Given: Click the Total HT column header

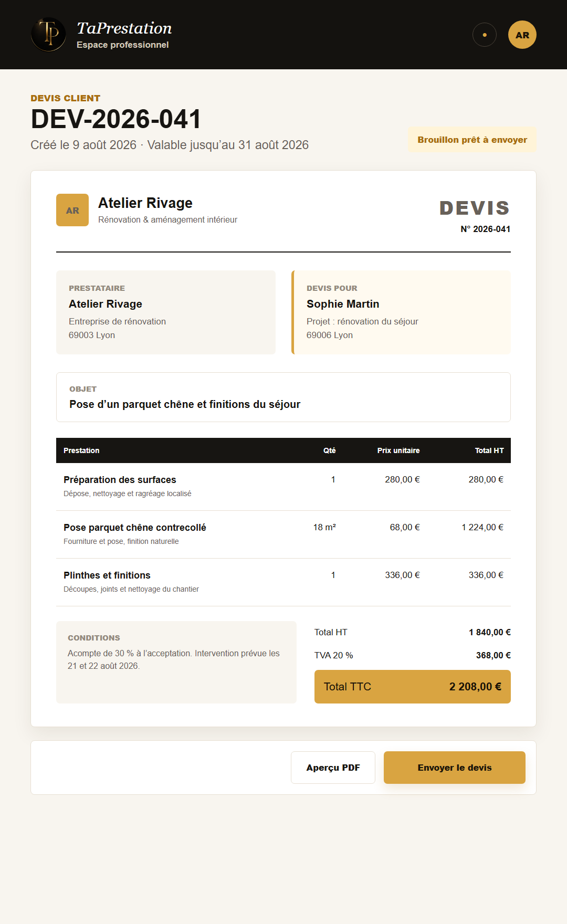Looking at the screenshot, I should point(489,450).
